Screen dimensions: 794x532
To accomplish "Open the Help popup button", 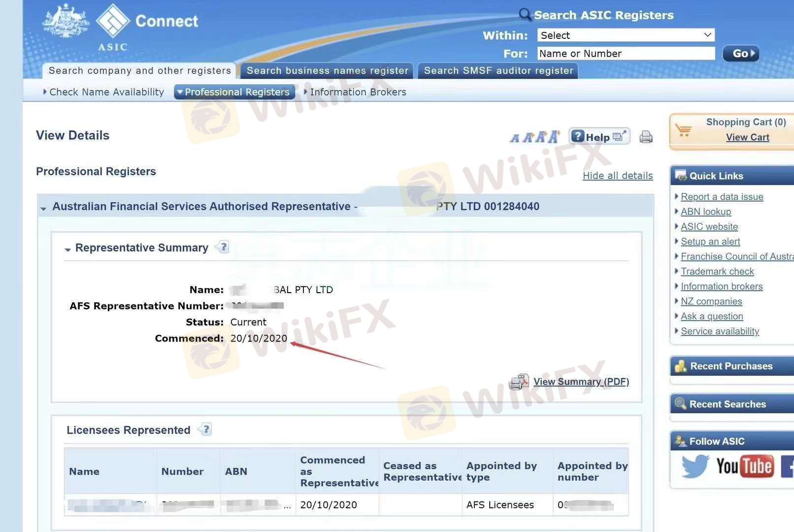I will (x=599, y=136).
